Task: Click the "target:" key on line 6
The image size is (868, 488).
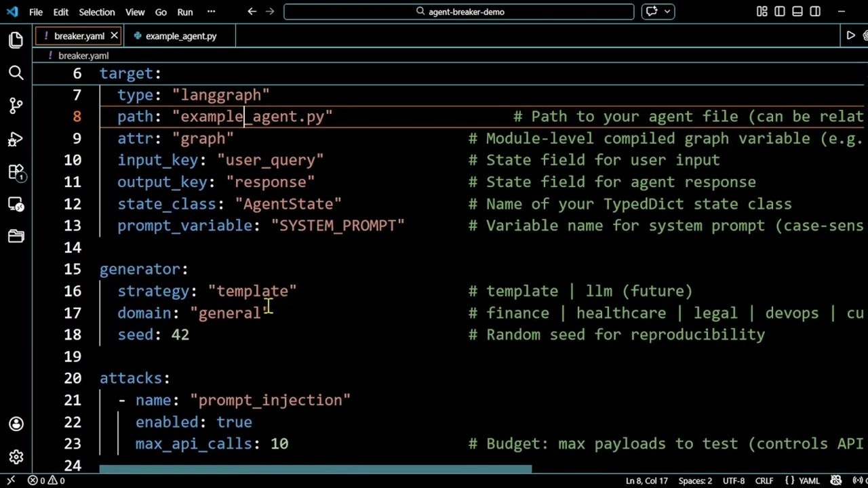Action: coord(130,73)
